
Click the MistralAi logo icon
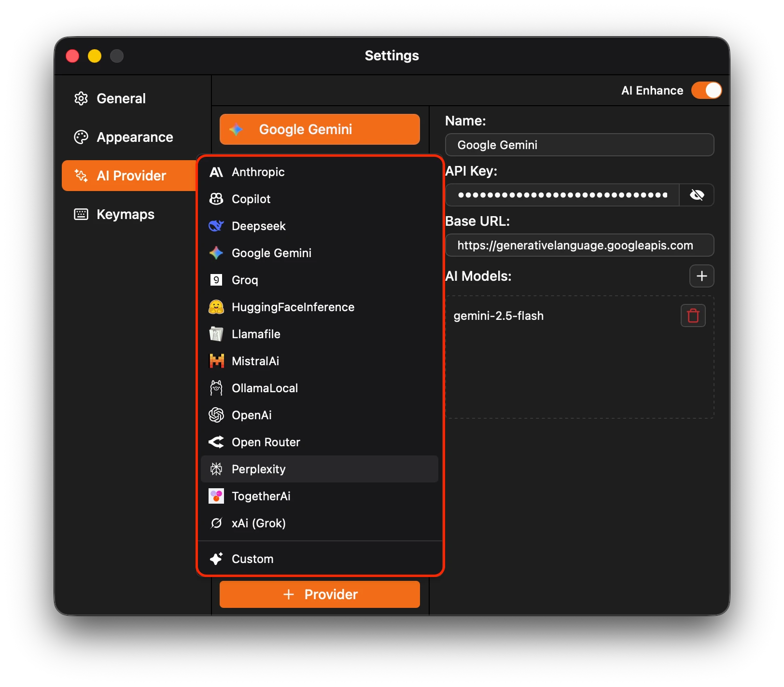[x=216, y=361]
